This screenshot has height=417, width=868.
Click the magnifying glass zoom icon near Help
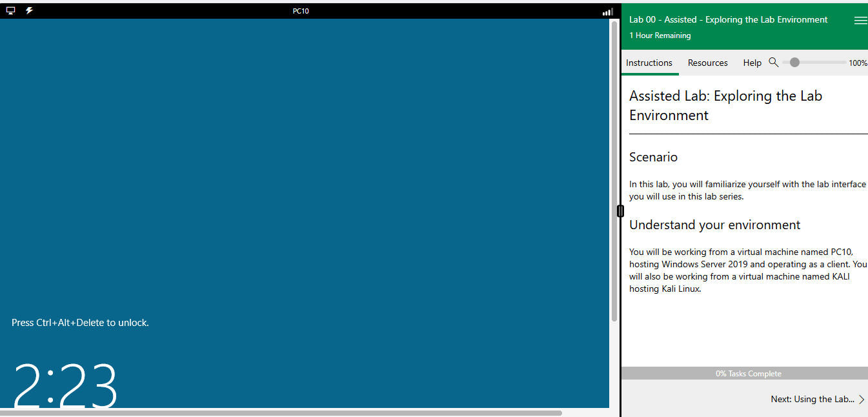pyautogui.click(x=774, y=63)
